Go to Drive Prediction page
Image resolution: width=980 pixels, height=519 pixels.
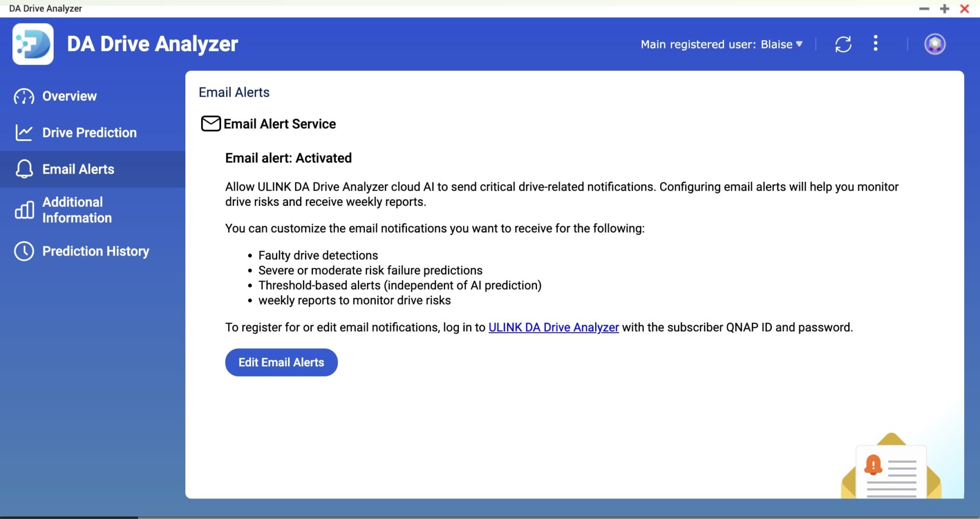(x=92, y=133)
